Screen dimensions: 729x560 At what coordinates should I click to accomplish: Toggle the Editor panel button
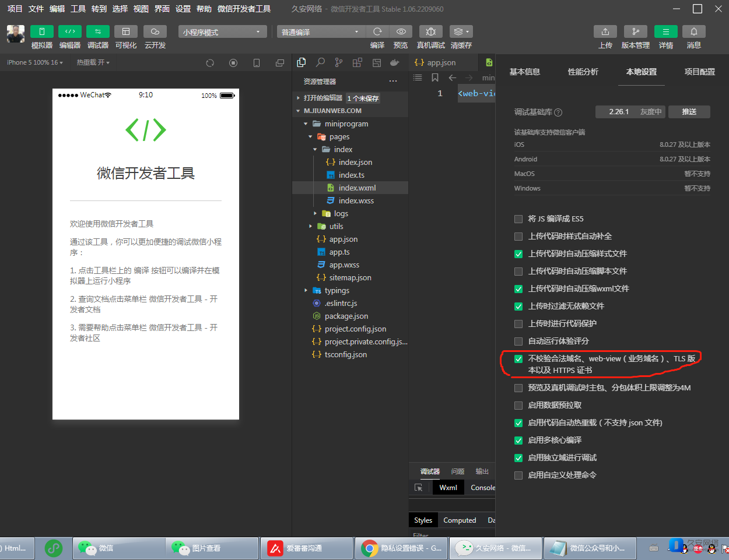coord(70,31)
